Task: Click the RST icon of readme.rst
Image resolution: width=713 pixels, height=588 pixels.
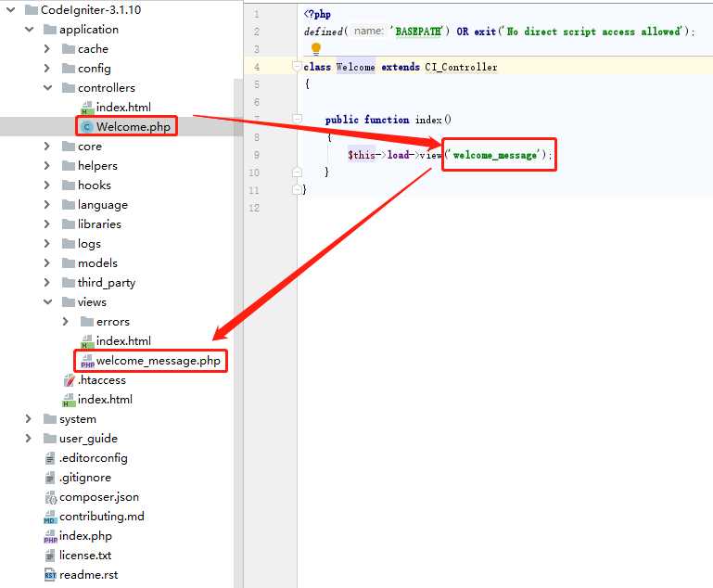Action: [50, 575]
